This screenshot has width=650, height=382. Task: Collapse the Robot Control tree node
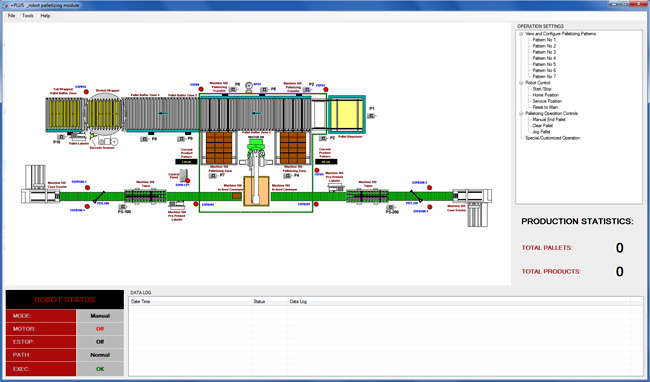521,83
